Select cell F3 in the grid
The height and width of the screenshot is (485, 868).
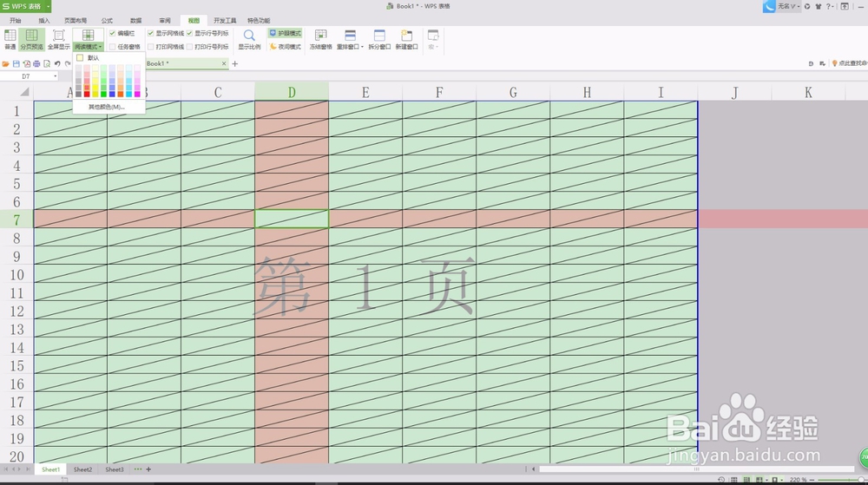pos(439,147)
